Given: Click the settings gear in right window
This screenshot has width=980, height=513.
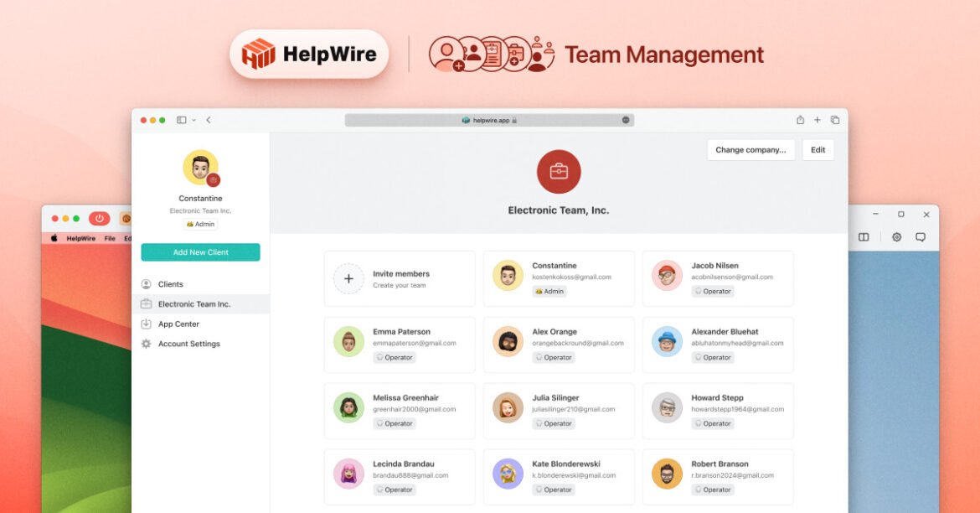Looking at the screenshot, I should (896, 237).
